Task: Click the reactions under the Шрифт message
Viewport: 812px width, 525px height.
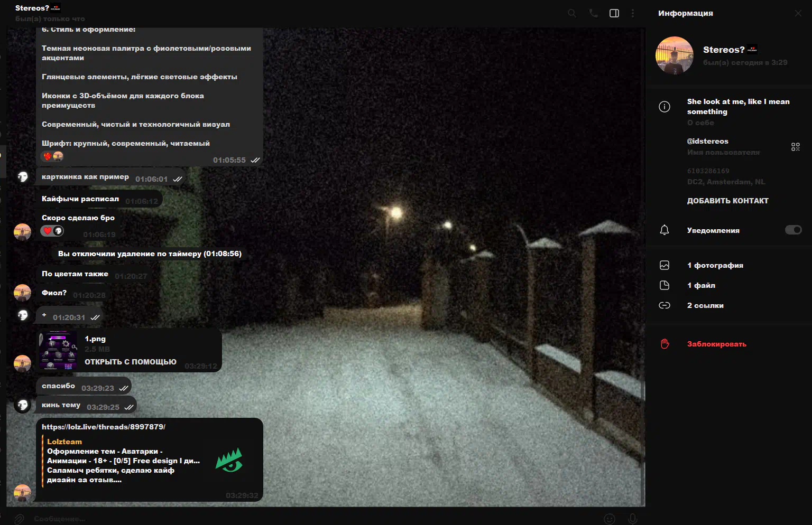Action: pyautogui.click(x=52, y=156)
